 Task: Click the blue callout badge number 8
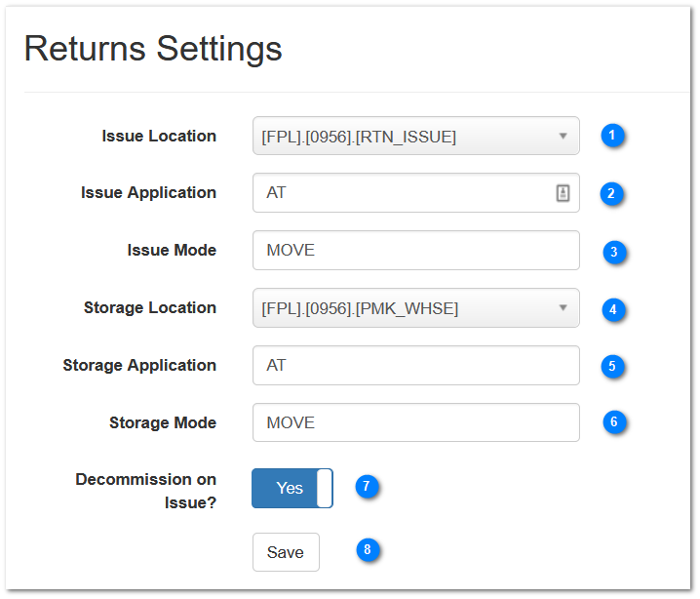pyautogui.click(x=368, y=549)
